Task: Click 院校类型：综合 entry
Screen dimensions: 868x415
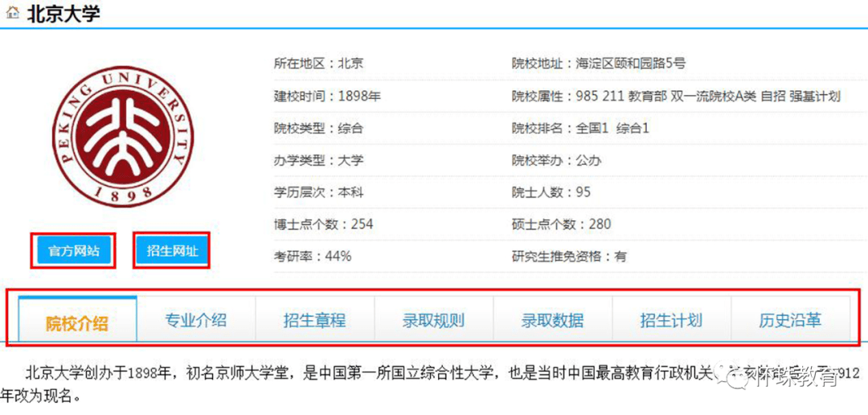Action: (318, 129)
